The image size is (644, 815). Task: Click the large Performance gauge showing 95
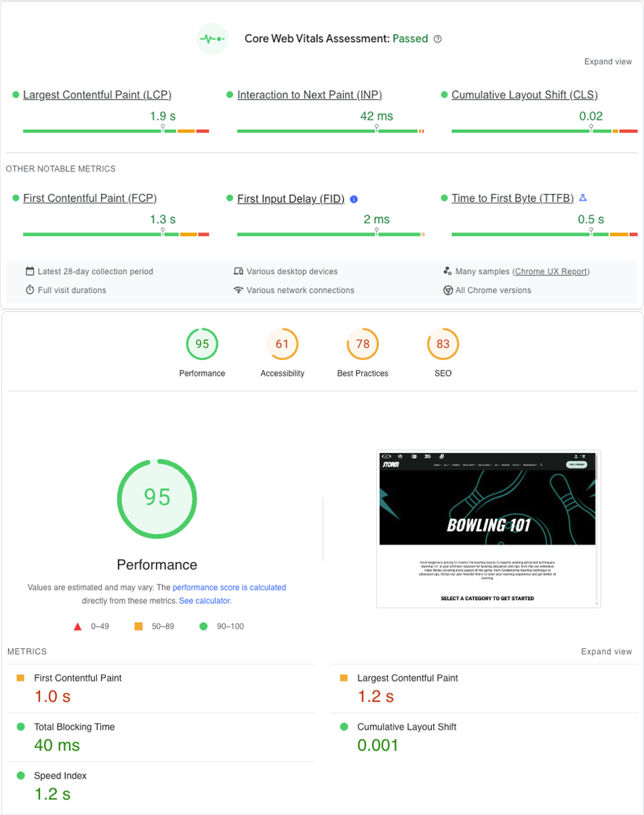tap(157, 498)
